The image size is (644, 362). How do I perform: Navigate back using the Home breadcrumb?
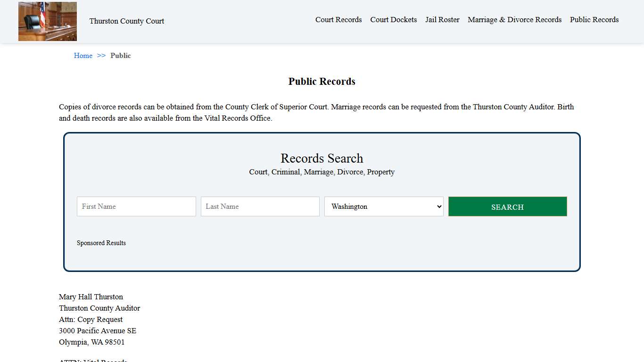(83, 56)
